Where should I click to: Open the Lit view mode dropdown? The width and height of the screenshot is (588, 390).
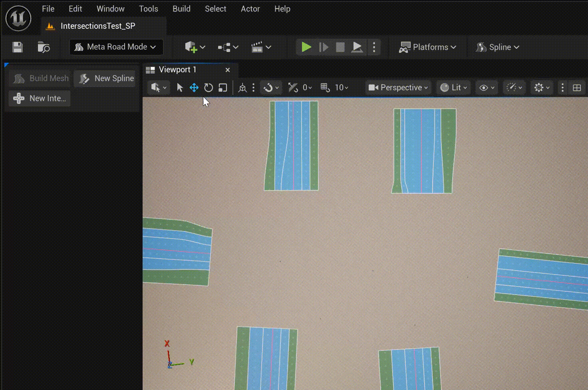[x=453, y=88]
